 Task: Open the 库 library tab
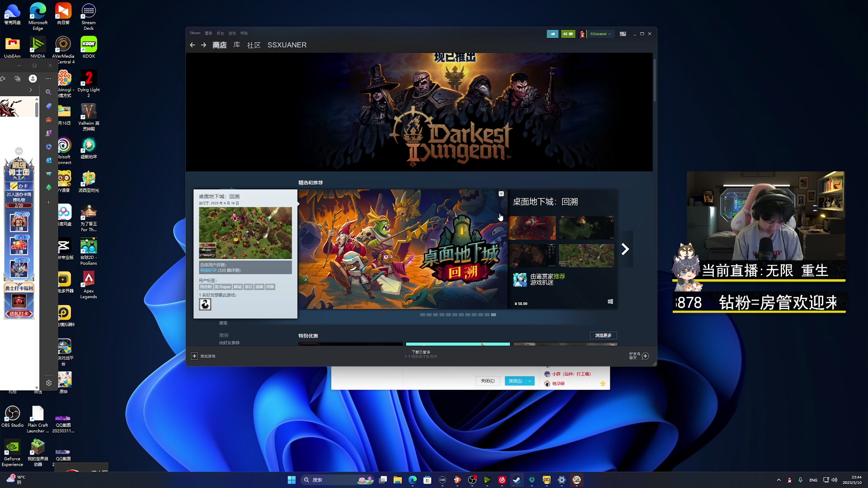(x=236, y=45)
